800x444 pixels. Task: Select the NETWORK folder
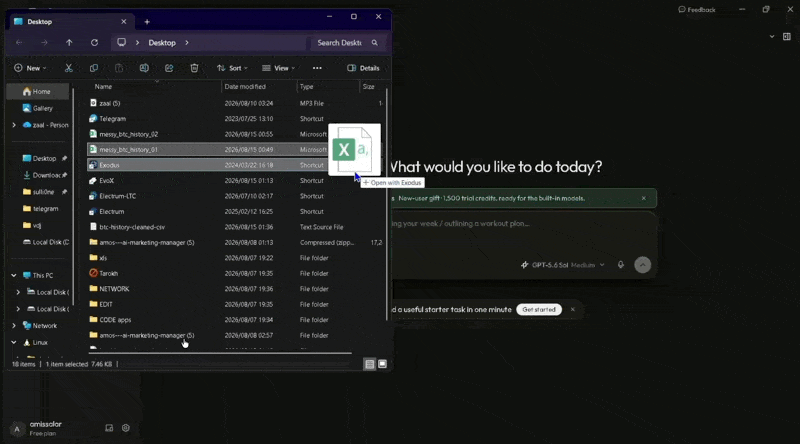(x=114, y=289)
